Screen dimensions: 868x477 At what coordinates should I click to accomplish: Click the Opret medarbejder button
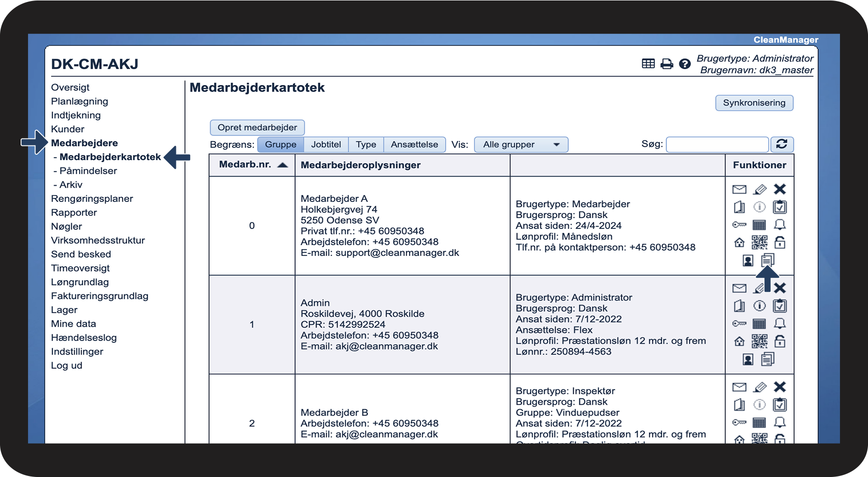[x=257, y=128]
